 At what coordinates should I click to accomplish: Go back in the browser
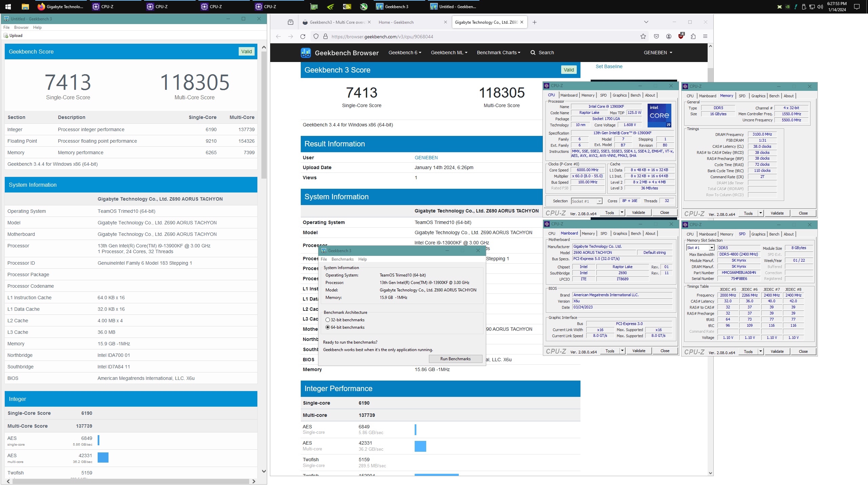click(x=278, y=37)
